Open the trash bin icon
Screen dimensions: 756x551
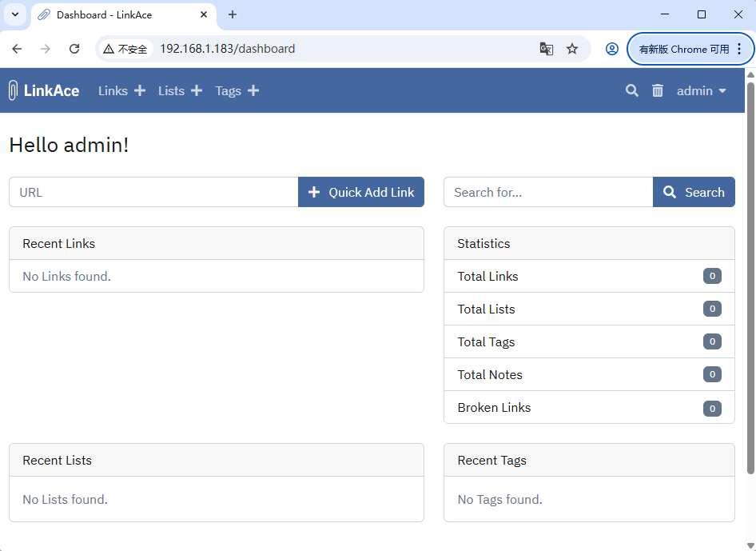click(658, 90)
